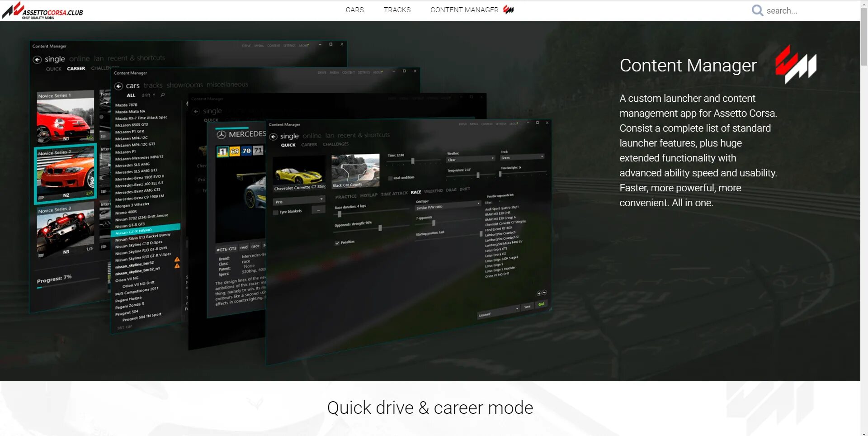Select skin icon number 70 in Mercedes window

click(x=246, y=151)
